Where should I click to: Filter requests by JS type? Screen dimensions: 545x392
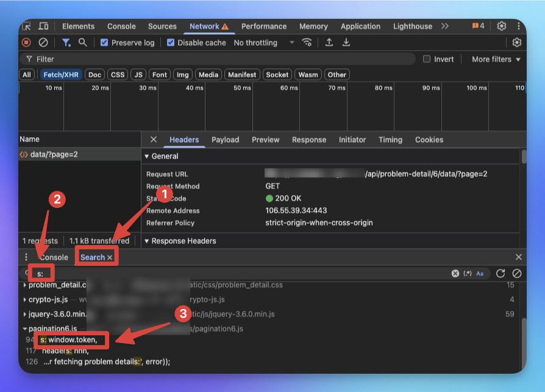click(x=138, y=75)
